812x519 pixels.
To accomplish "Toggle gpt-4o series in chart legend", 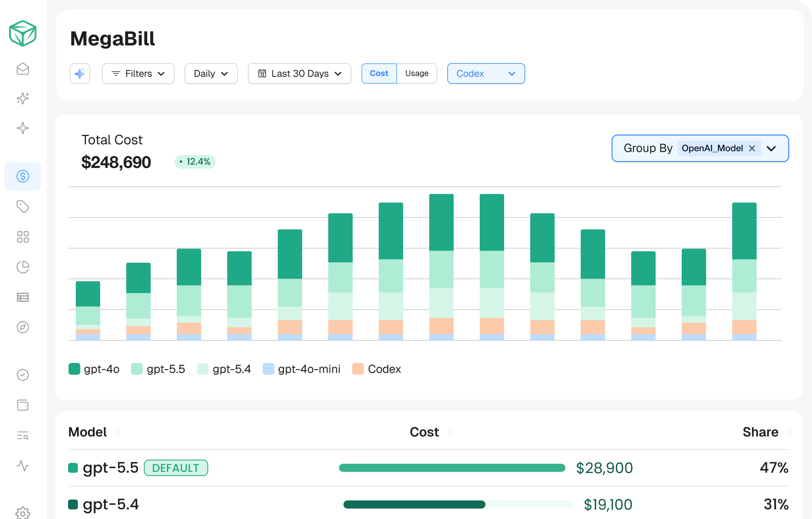I will click(94, 369).
